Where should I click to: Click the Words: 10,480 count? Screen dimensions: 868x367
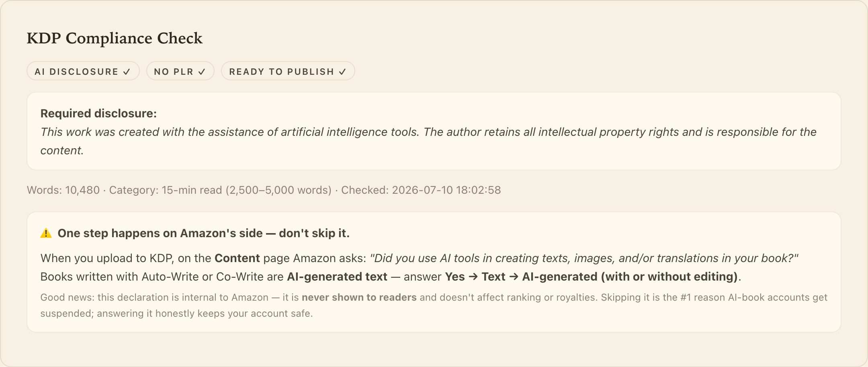(63, 190)
